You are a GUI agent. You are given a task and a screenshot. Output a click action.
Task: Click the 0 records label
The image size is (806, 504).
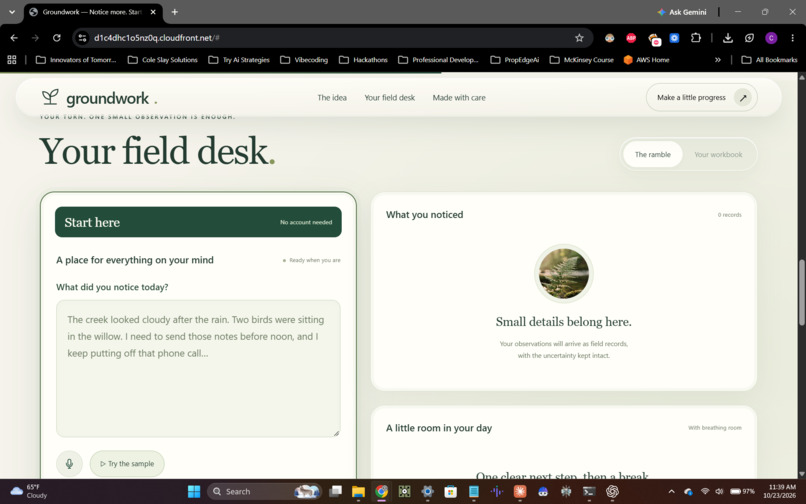pos(729,215)
